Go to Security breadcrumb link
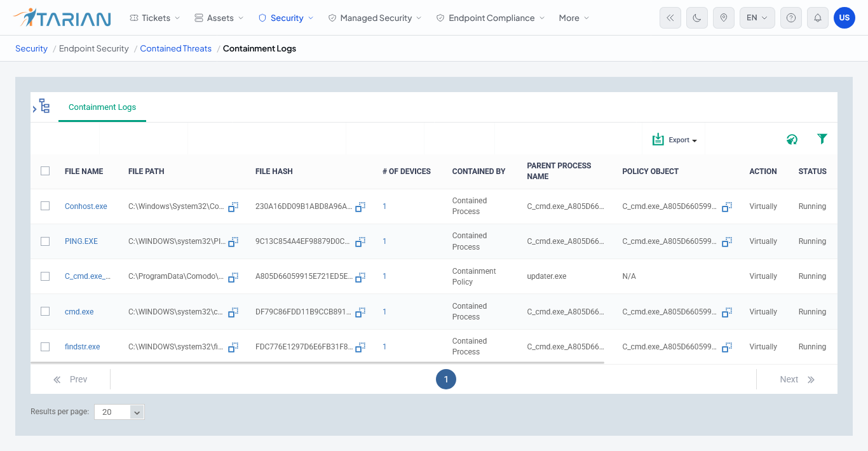Image resolution: width=868 pixels, height=451 pixels. click(31, 48)
